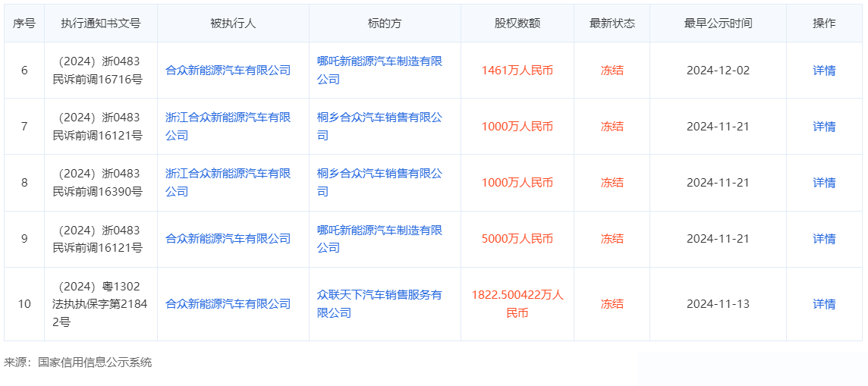This screenshot has height=386, width=868.
Task: Click serial number 9 cell
Action: tap(24, 239)
